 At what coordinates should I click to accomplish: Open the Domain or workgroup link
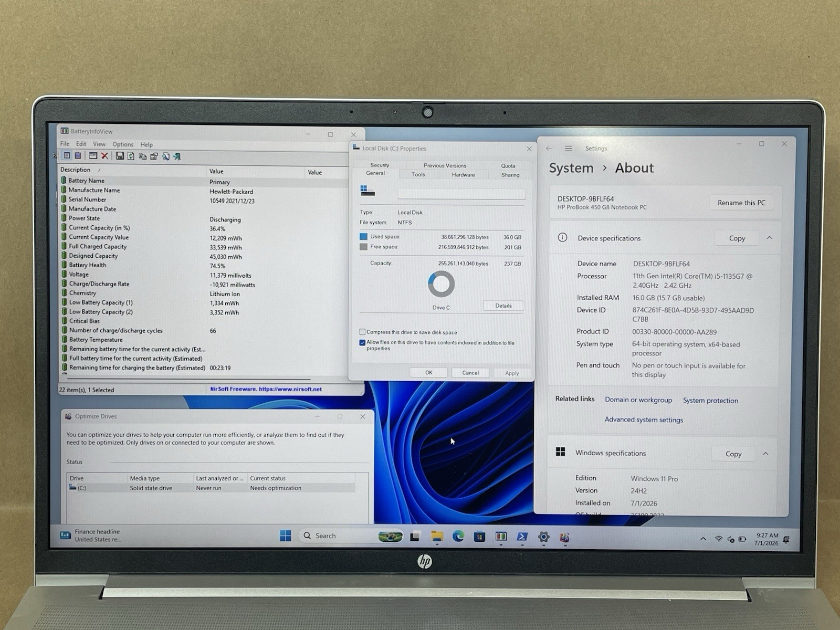point(638,400)
